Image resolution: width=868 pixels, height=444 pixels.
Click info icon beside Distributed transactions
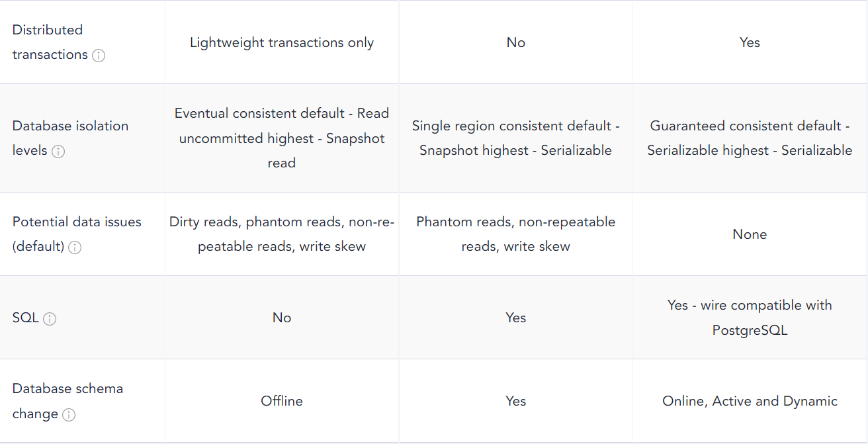tap(99, 56)
